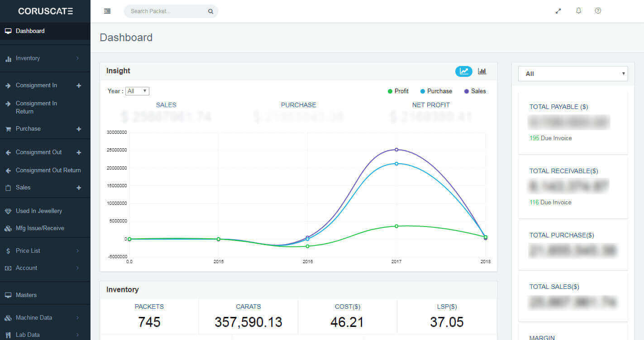This screenshot has width=644, height=340.
Task: Switch Insight to line chart view
Action: (x=463, y=71)
